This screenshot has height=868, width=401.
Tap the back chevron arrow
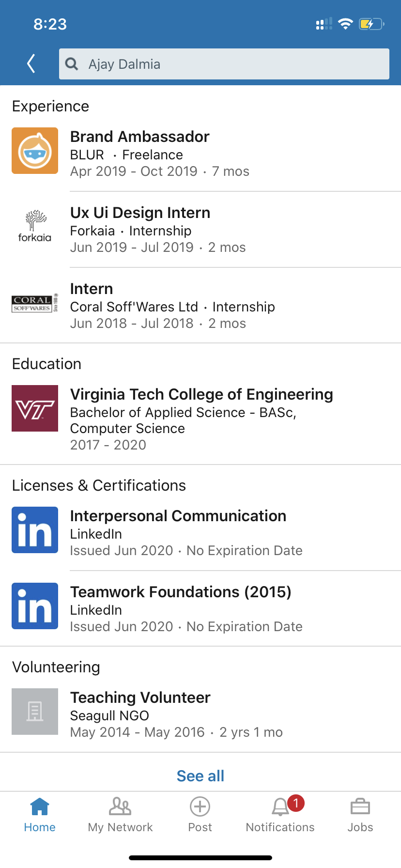[31, 63]
